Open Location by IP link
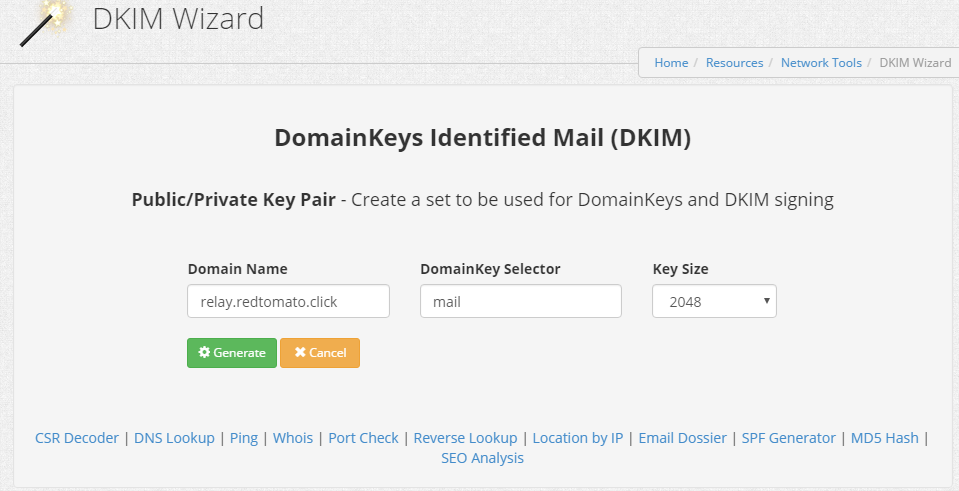 point(578,438)
